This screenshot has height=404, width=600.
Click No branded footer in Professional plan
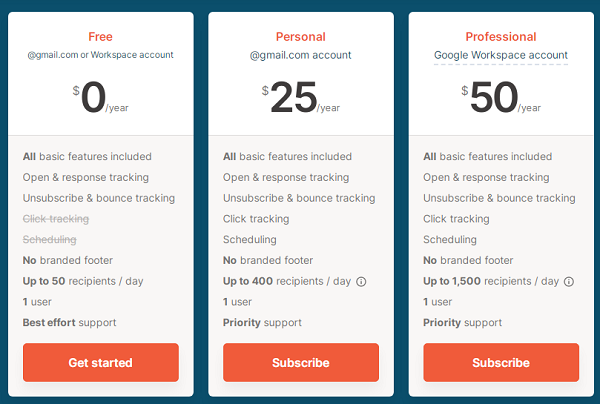point(468,261)
